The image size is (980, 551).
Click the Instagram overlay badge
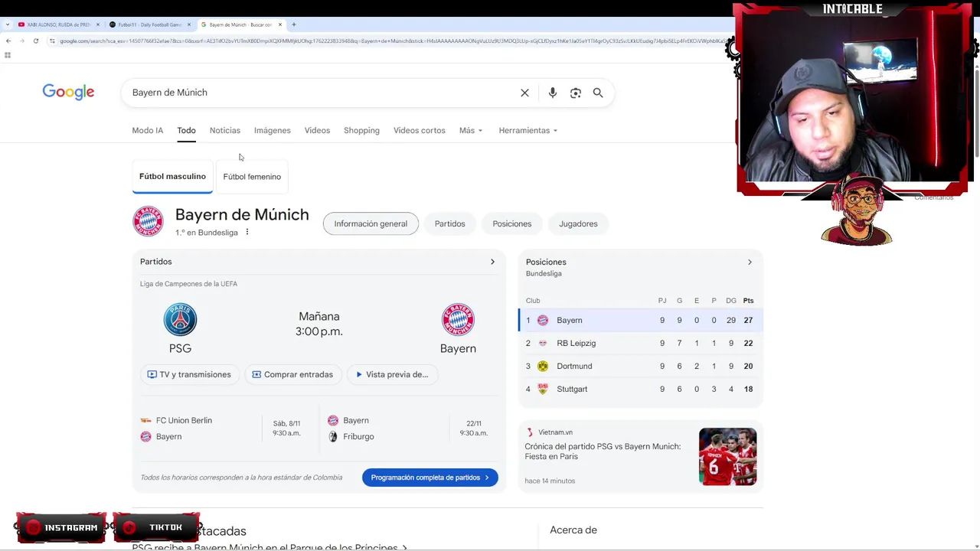(x=60, y=527)
